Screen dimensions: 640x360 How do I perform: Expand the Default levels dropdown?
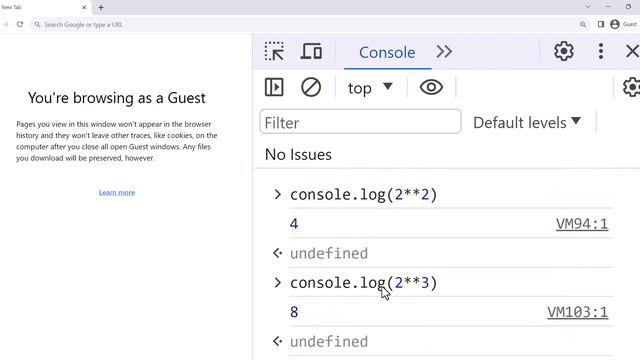coord(527,122)
